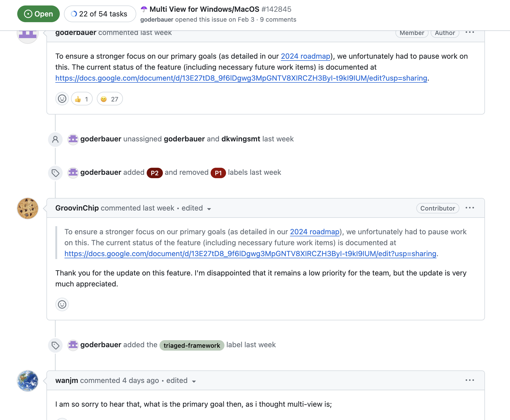Image resolution: width=510 pixels, height=420 pixels.
Task: Toggle the thumbs up reaction
Action: click(82, 99)
